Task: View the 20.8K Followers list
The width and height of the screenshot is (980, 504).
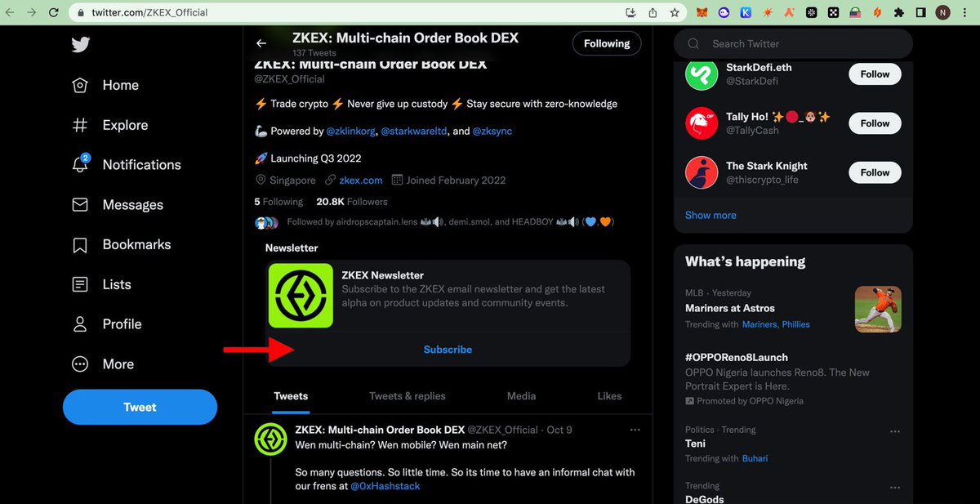Action: 352,202
